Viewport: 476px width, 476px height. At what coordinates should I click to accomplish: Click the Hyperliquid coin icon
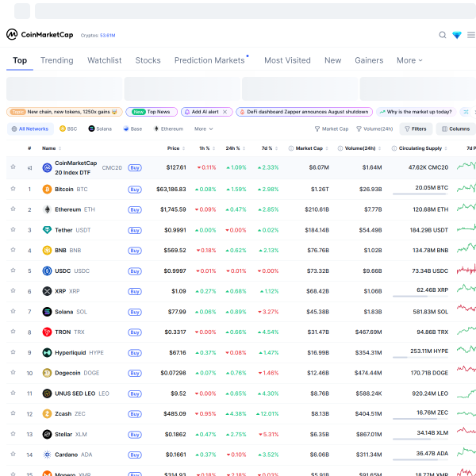pyautogui.click(x=47, y=353)
